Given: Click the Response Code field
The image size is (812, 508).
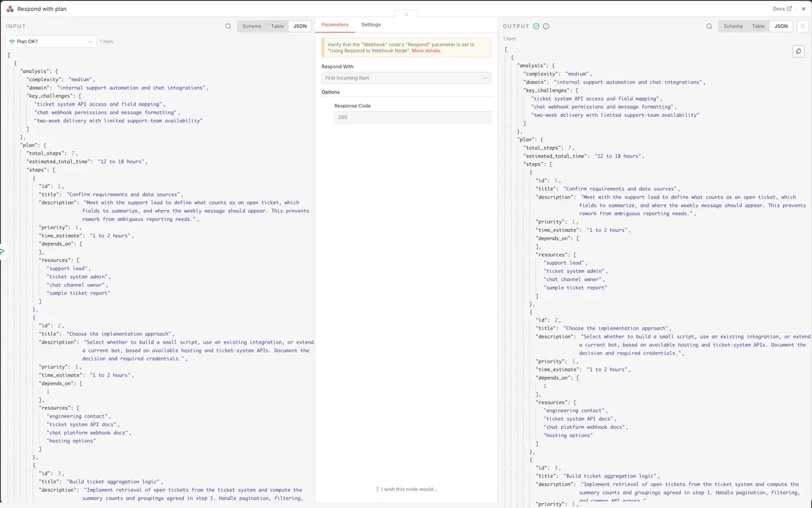Looking at the screenshot, I should click(x=412, y=117).
